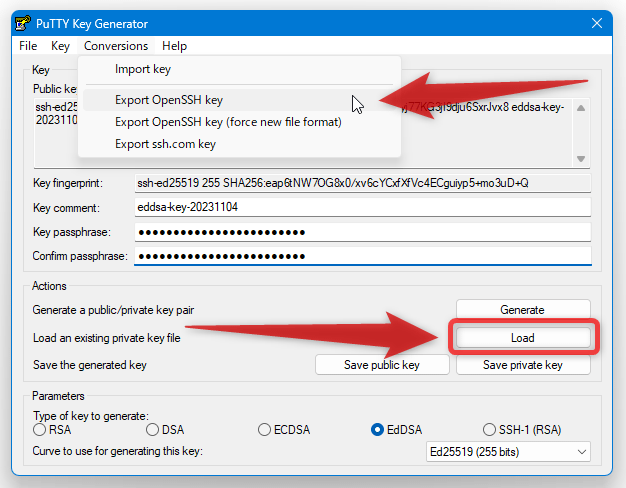Open the File menu
This screenshot has width=626, height=488.
[28, 46]
